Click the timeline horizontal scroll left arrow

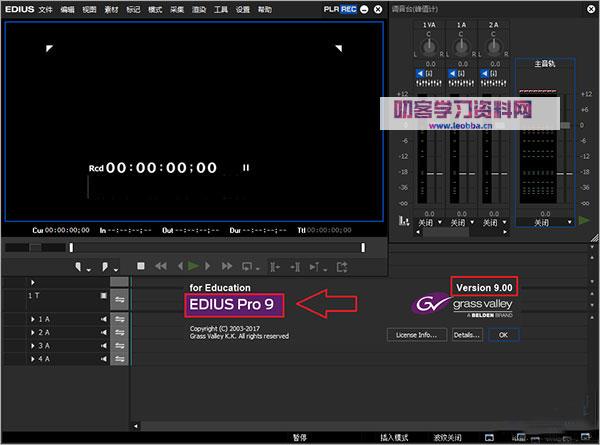tap(136, 426)
